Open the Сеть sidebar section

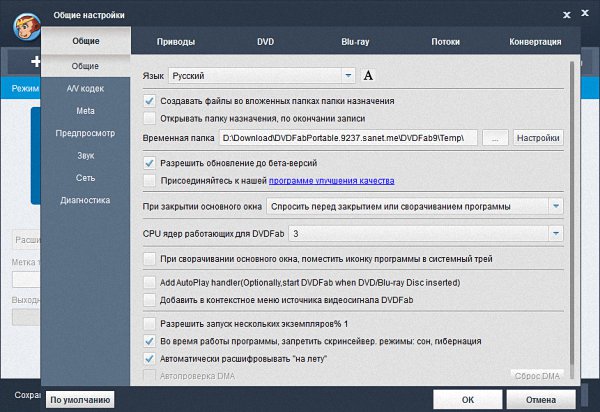(x=85, y=178)
